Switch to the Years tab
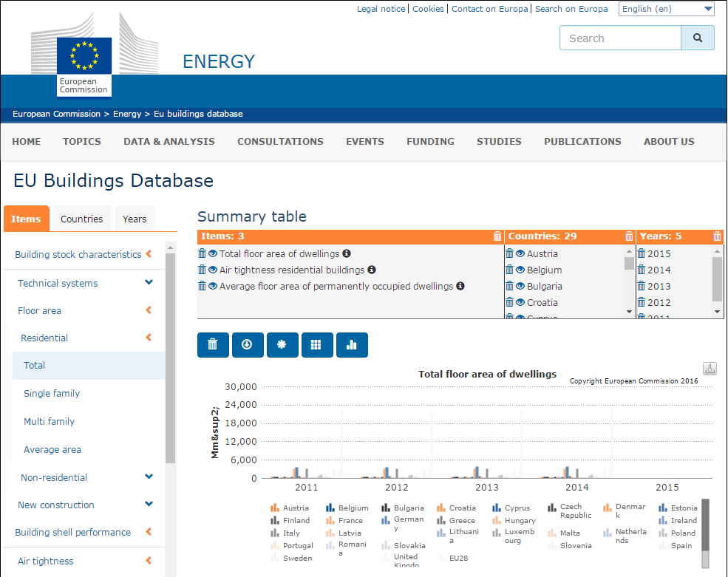The height and width of the screenshot is (577, 728). tap(135, 219)
